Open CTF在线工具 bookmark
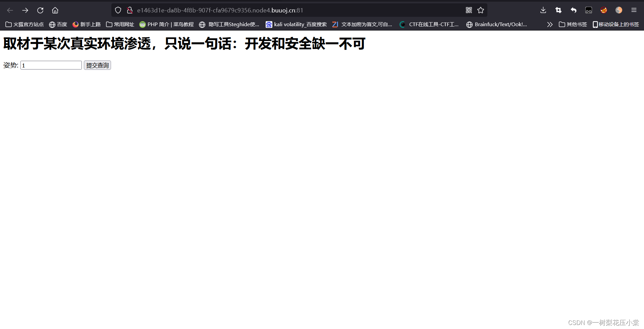This screenshot has width=644, height=329. click(429, 25)
